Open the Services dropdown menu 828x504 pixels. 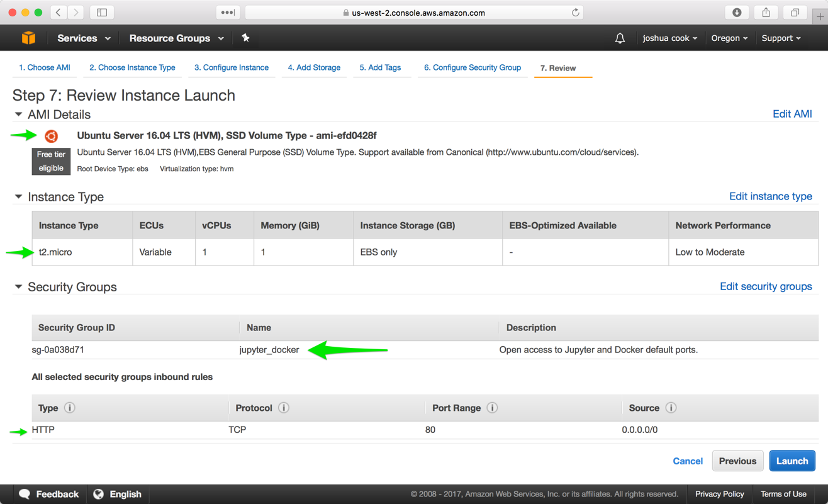(84, 38)
